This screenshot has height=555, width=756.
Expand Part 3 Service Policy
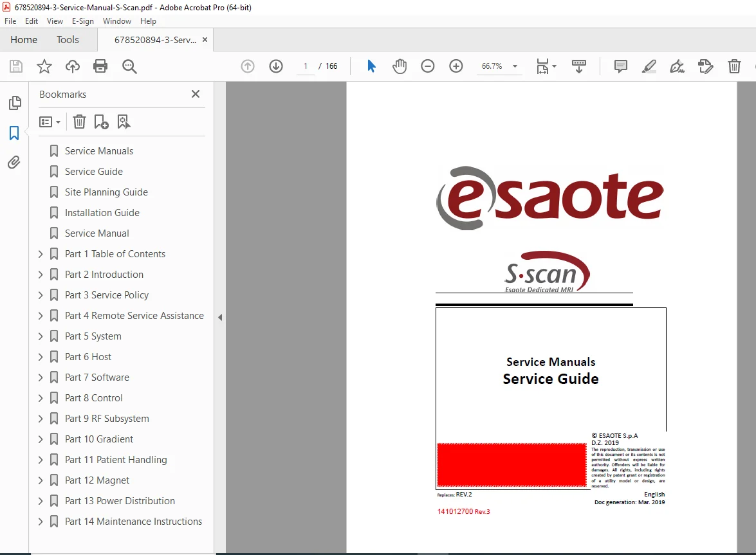coord(41,295)
